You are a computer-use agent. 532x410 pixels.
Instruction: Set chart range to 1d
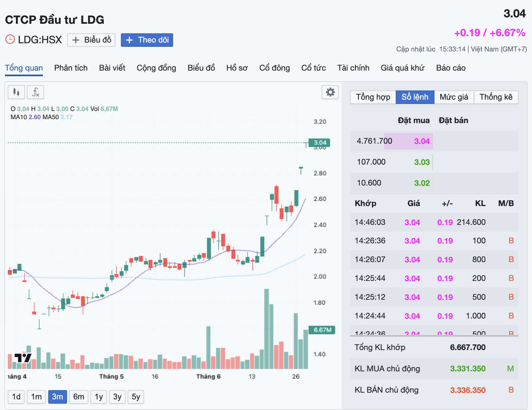click(x=16, y=397)
